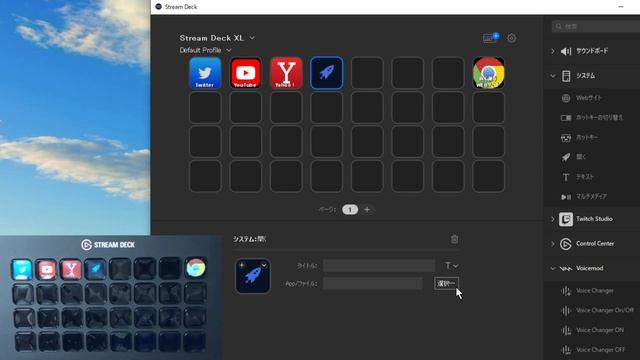Open the Stream Deck store icon with blue badge

click(490, 38)
